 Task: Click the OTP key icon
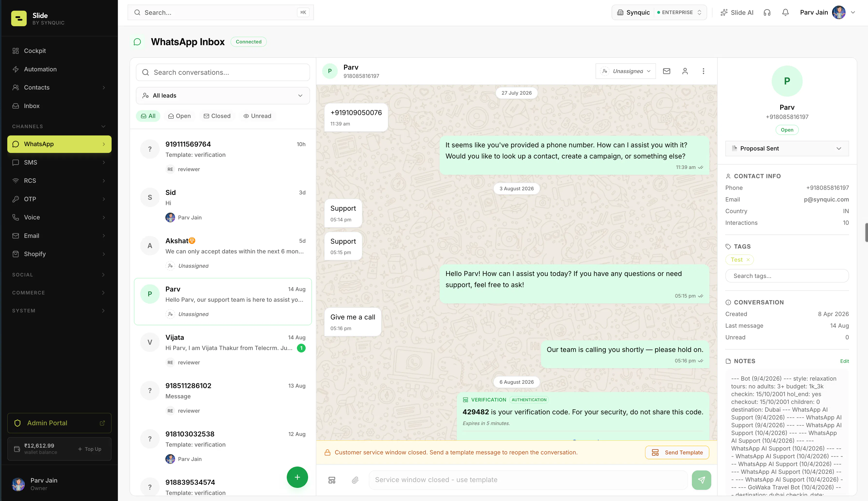point(16,199)
